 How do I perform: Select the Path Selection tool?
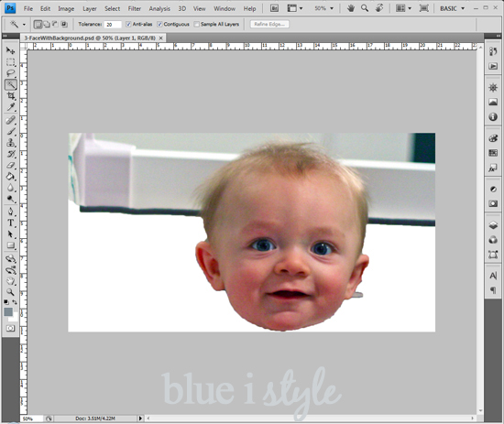point(11,234)
